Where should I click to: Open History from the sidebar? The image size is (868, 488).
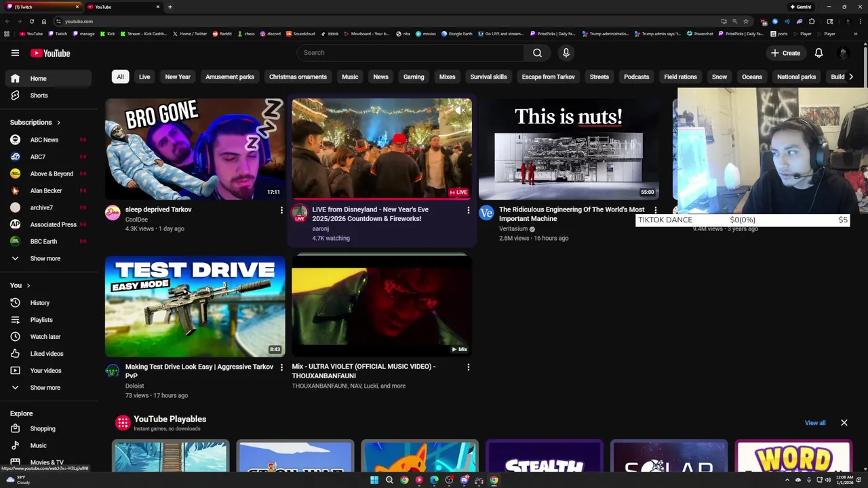47,303
